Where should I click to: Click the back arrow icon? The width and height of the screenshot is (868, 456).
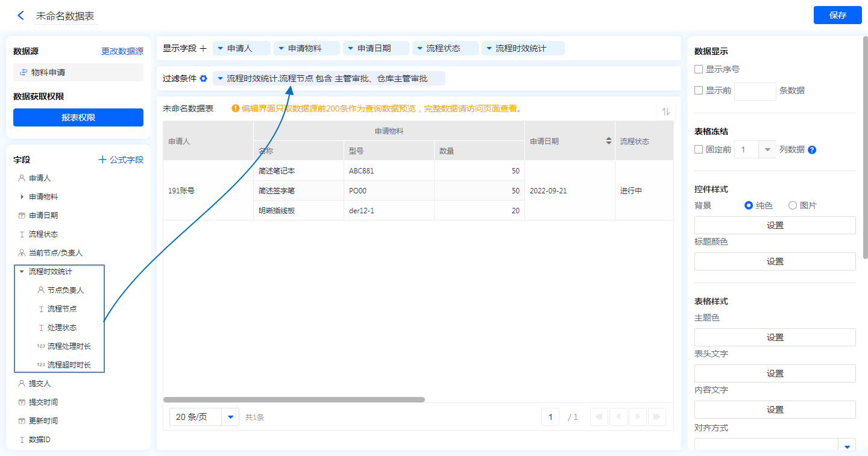coord(21,16)
